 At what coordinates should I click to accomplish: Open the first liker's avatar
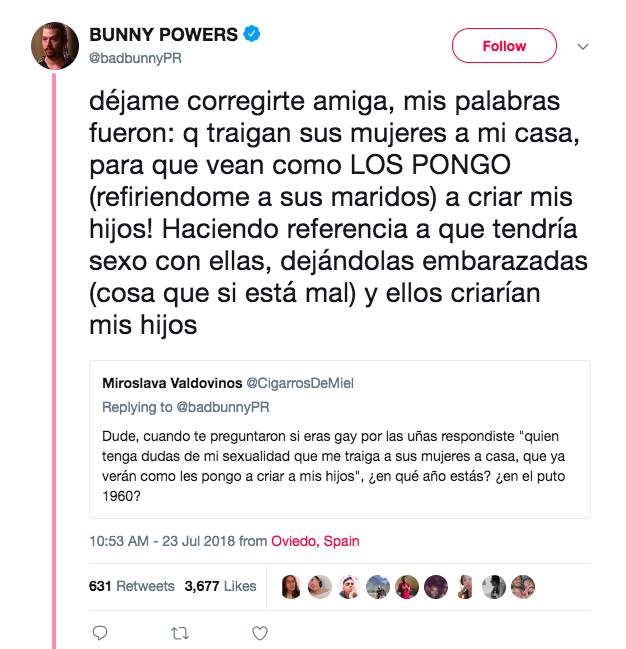coord(291,587)
